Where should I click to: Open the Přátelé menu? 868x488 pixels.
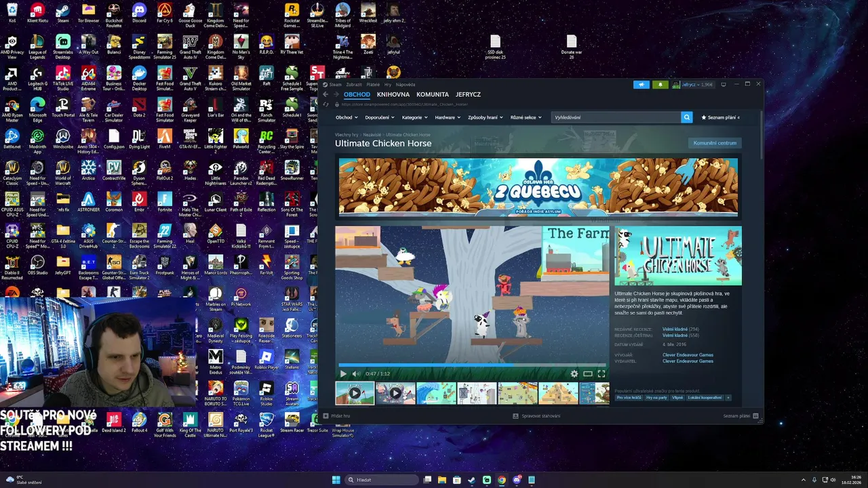point(373,85)
